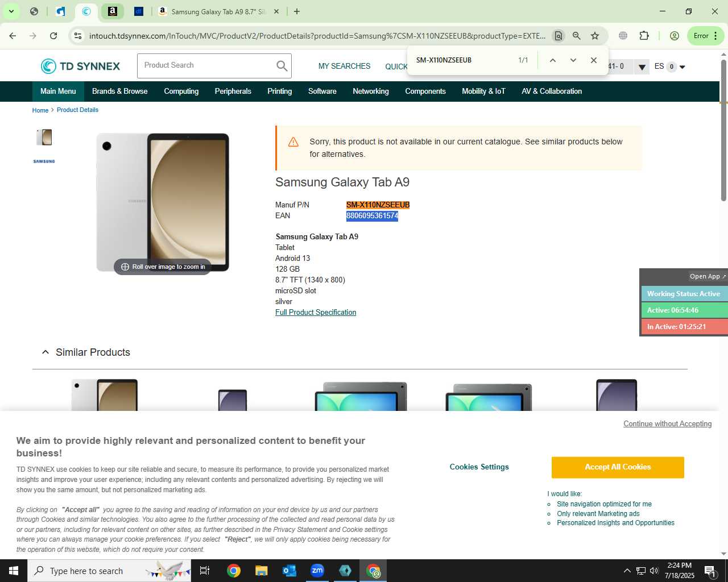Open Task View on the taskbar
This screenshot has width=728, height=582.
[205, 571]
